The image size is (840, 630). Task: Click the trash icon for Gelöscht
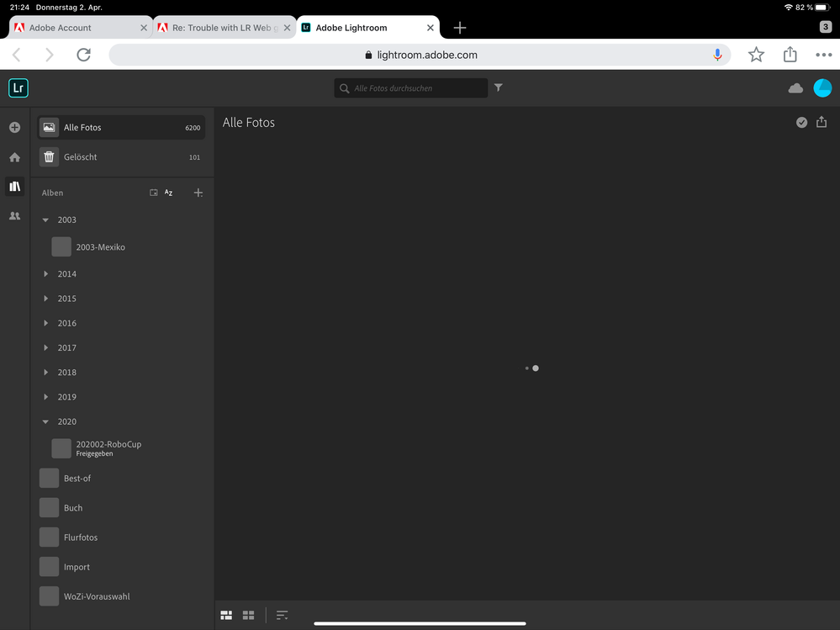[49, 157]
